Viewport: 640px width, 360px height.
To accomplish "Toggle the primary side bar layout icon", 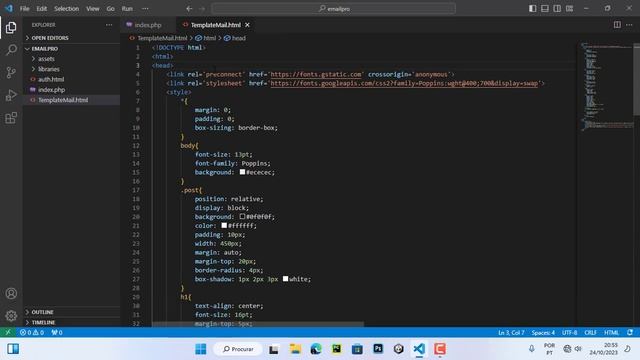I will point(533,9).
